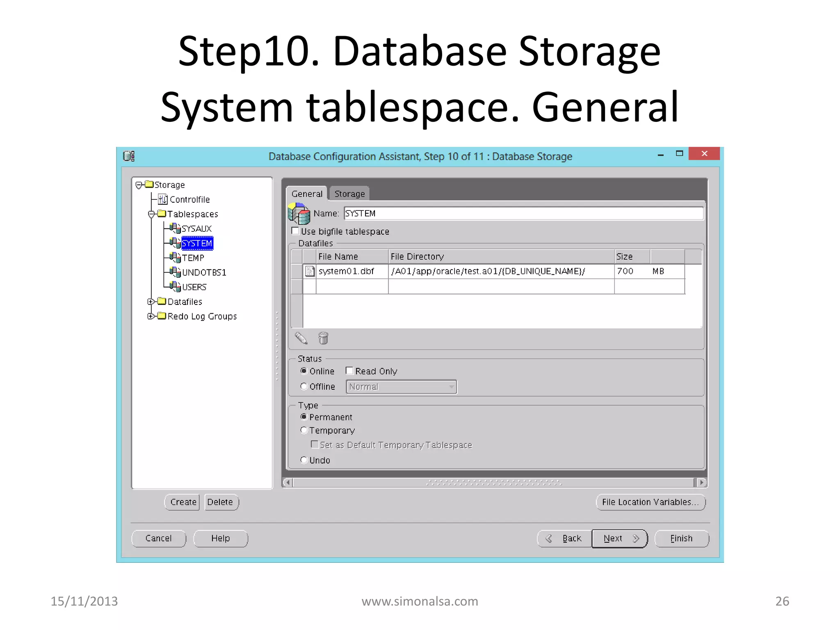Check Set as Default Temporary Tablespace
Image resolution: width=840 pixels, height=630 pixels.
(315, 445)
